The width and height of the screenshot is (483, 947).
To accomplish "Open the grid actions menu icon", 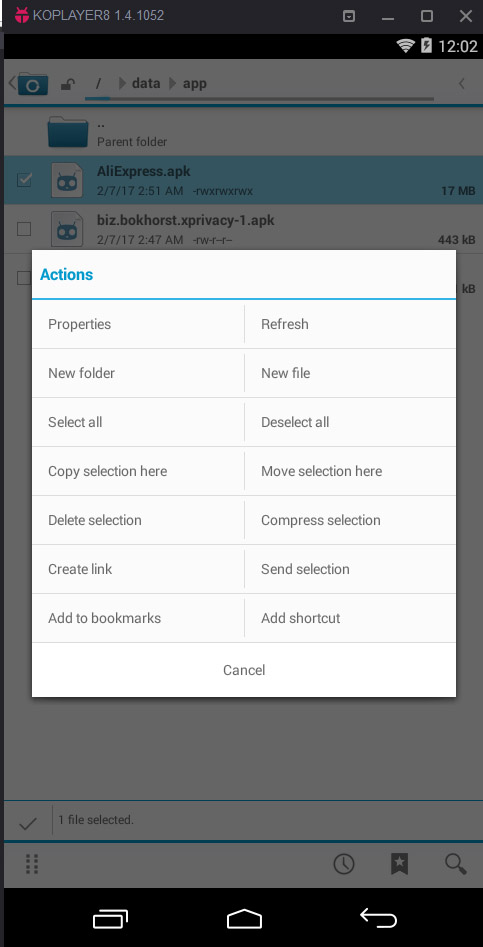I will point(32,864).
